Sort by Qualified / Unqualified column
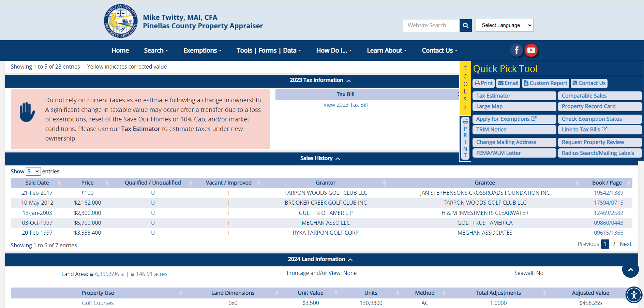This screenshot has width=644, height=308. (153, 183)
